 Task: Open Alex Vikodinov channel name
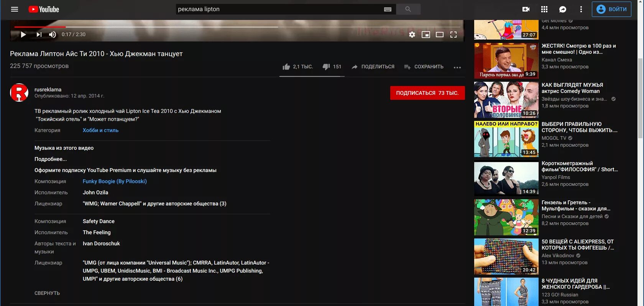558,255
